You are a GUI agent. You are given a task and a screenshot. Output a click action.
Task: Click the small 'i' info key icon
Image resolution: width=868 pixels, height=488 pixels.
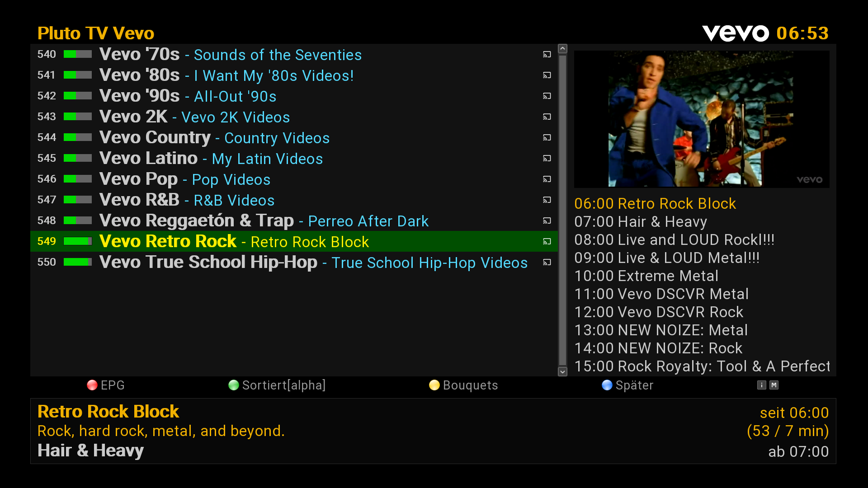coord(762,385)
